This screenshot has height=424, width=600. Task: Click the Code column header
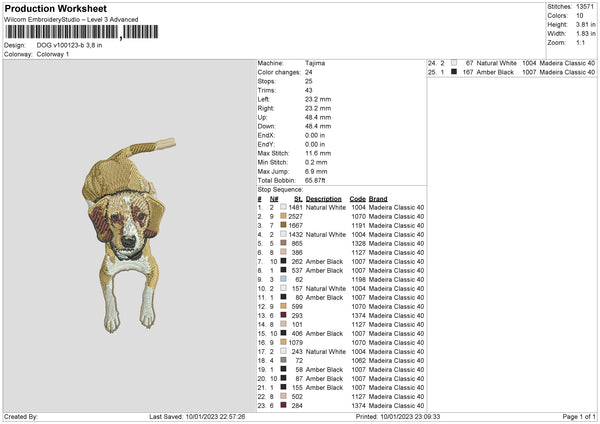click(x=357, y=198)
